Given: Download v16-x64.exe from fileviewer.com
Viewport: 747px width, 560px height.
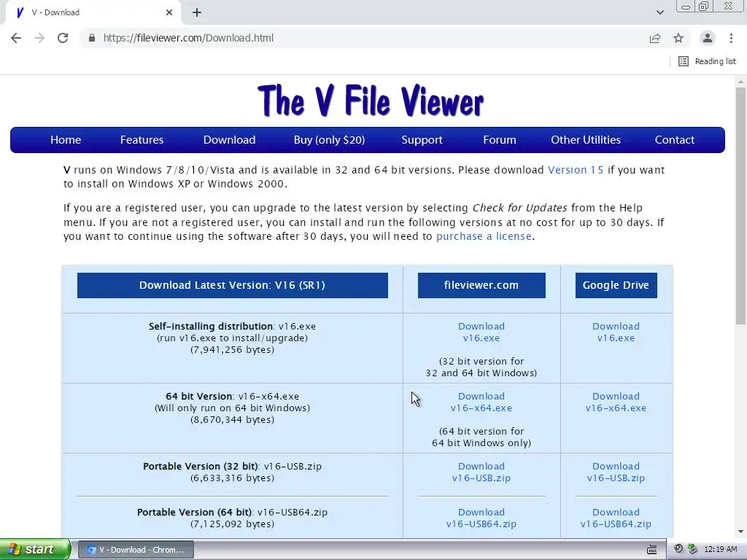Looking at the screenshot, I should tap(481, 402).
